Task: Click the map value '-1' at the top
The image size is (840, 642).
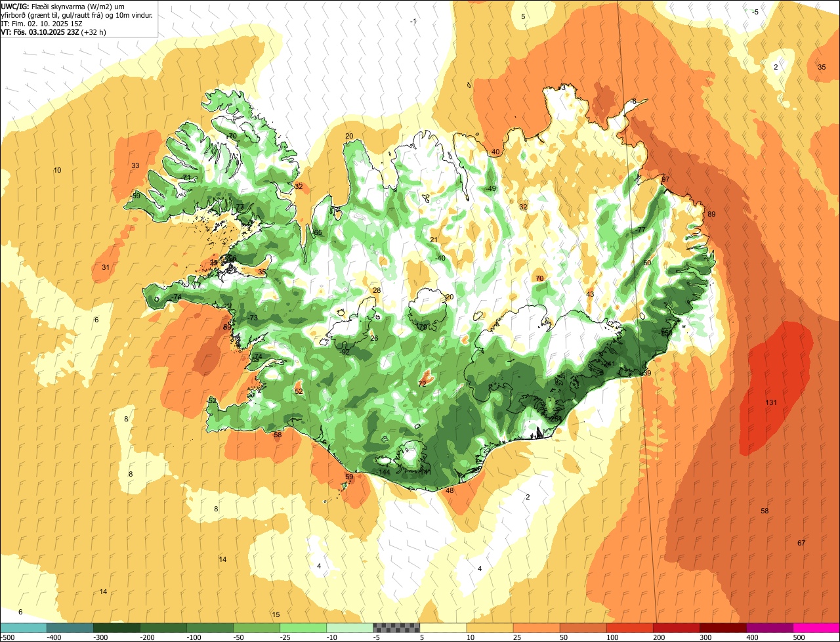Action: pos(413,22)
